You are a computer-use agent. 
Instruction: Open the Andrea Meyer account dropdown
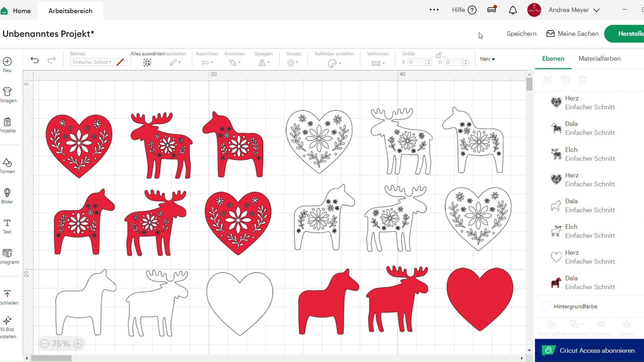574,10
